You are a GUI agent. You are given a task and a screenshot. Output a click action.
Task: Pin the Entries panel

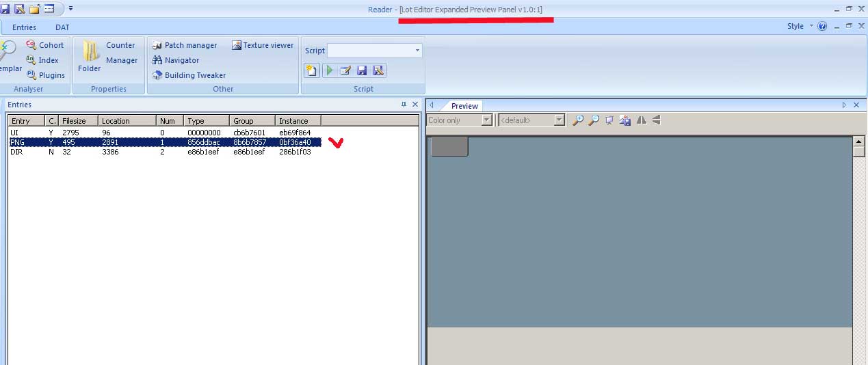tap(404, 105)
